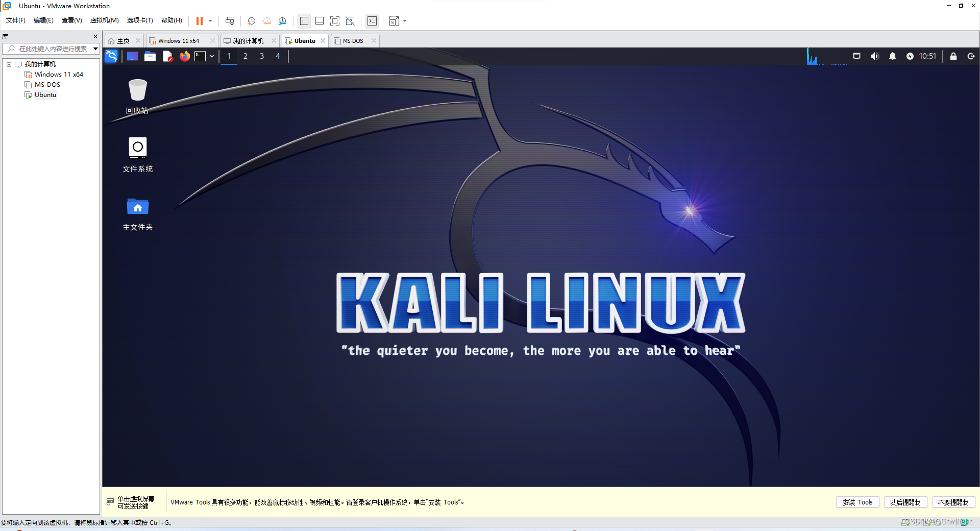The height and width of the screenshot is (531, 980).
Task: Open the 虚拟机(M) menu
Action: click(x=105, y=20)
